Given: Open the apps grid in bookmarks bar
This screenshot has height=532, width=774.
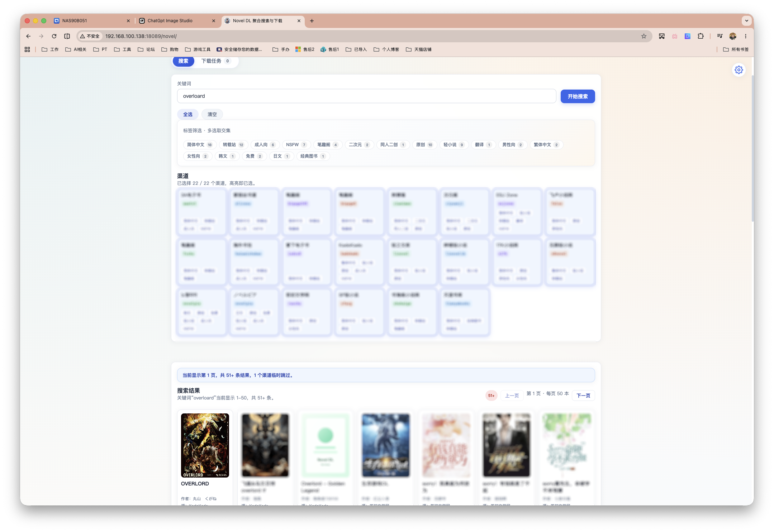Looking at the screenshot, I should point(27,49).
